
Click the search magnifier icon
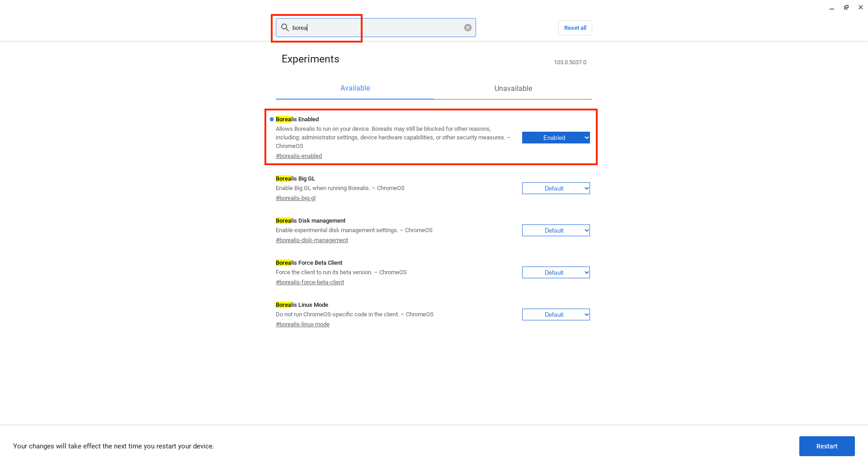(285, 28)
